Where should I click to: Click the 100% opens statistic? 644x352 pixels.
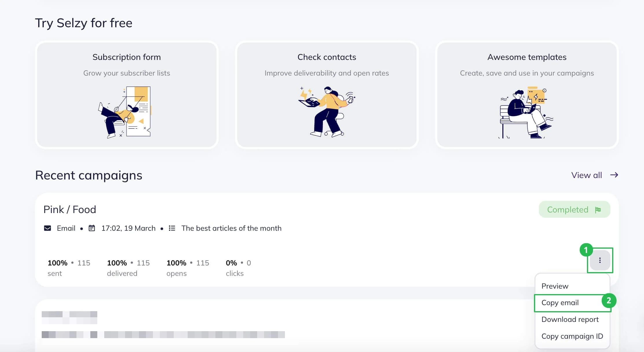188,268
